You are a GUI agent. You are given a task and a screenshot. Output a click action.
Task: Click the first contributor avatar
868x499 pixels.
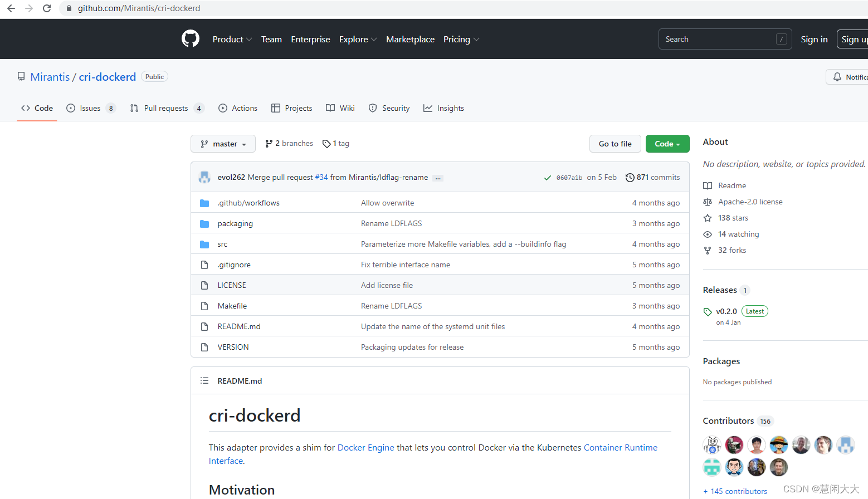[x=712, y=445]
